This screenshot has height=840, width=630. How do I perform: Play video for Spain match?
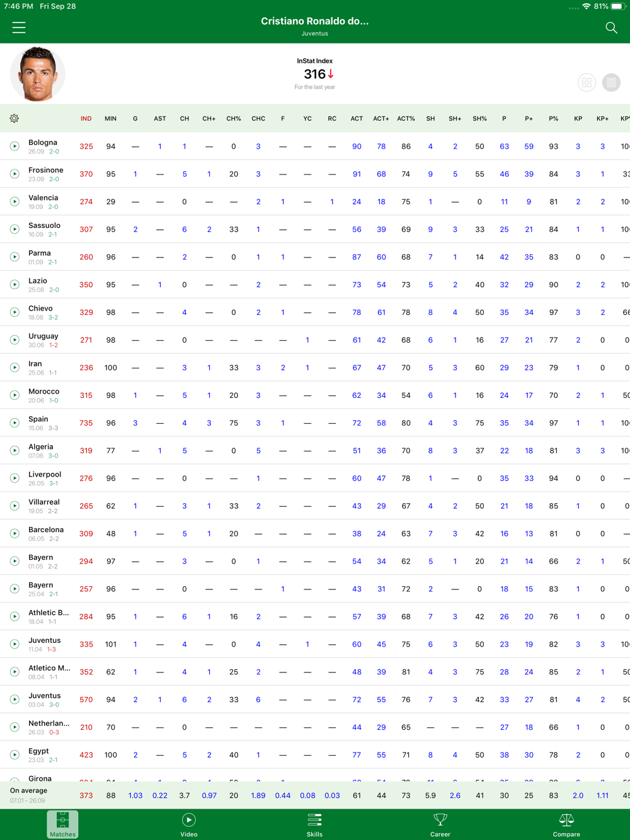(14, 423)
